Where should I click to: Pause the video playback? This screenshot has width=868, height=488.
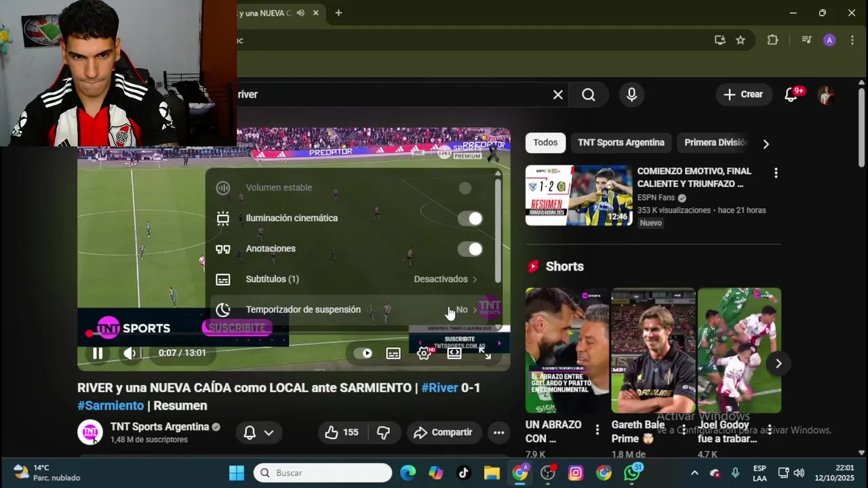pos(98,353)
